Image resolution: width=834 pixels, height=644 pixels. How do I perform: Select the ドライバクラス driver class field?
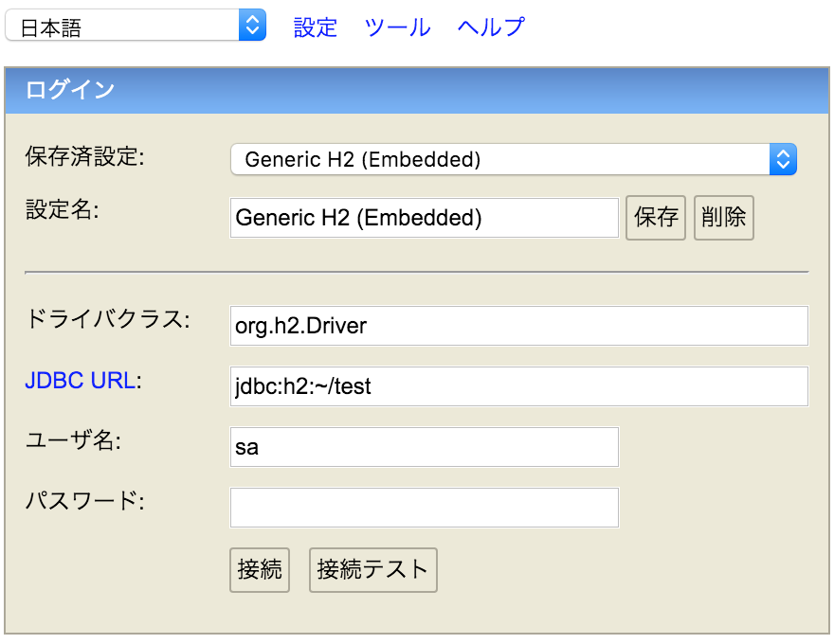[x=518, y=326]
